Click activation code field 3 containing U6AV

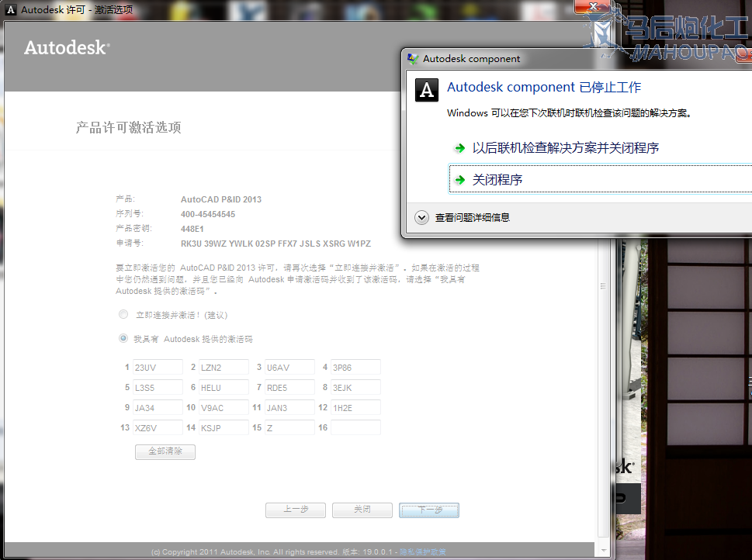pos(289,368)
